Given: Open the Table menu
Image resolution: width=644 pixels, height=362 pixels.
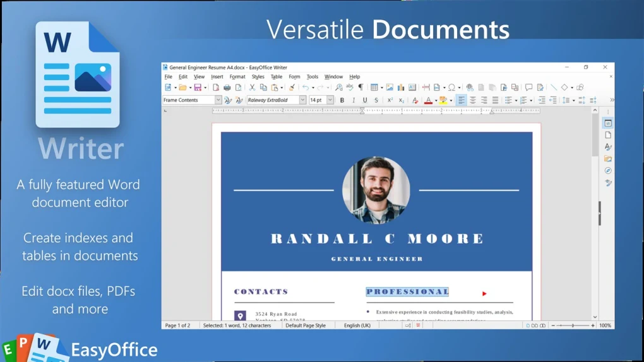Looking at the screenshot, I should tap(277, 77).
